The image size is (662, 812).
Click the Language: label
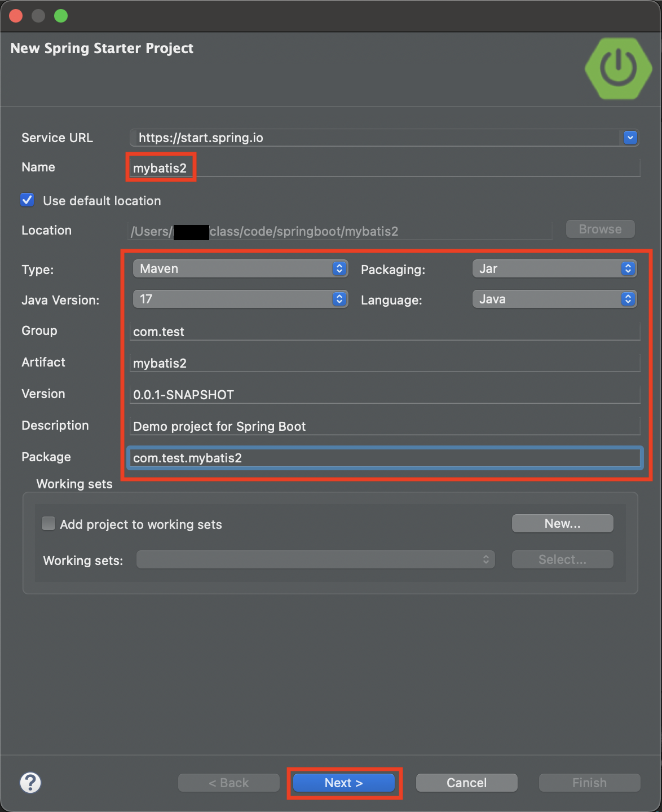(x=391, y=300)
